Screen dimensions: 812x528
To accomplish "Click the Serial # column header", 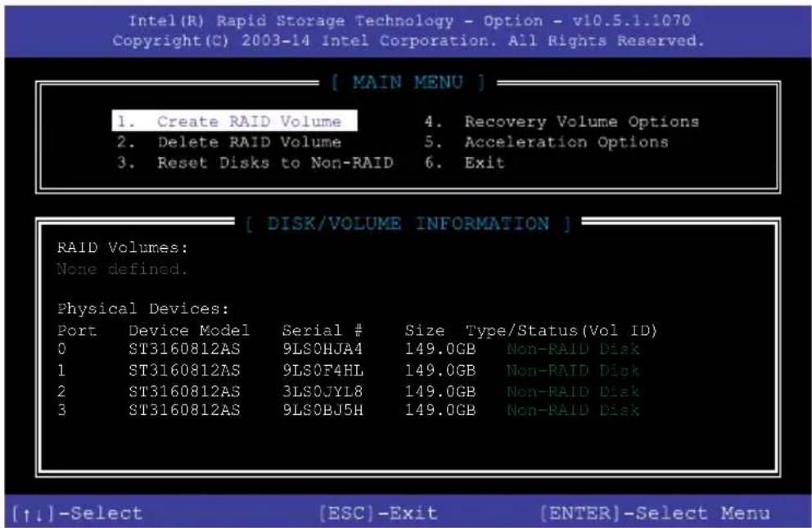I will click(323, 330).
